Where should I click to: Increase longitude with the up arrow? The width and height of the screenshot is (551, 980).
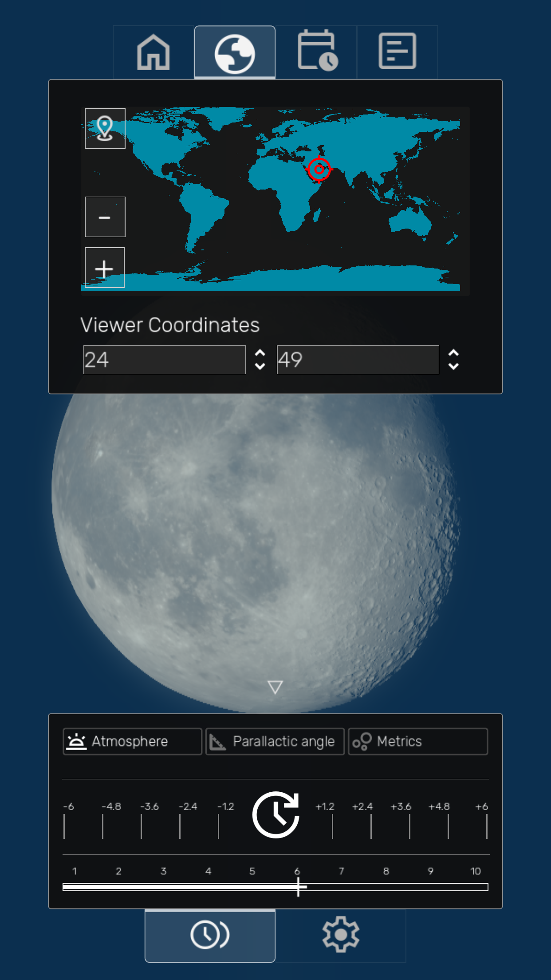click(x=453, y=353)
